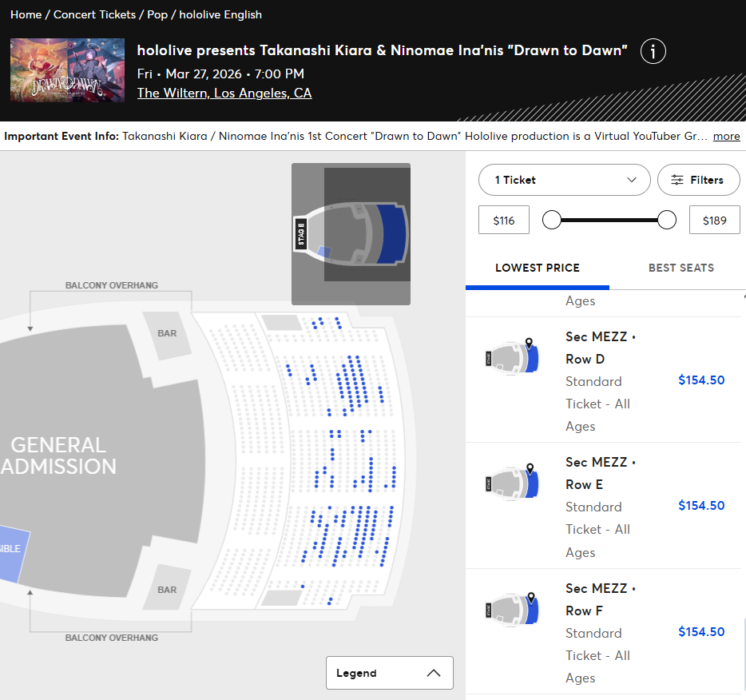Click the event info circle icon

pyautogui.click(x=653, y=52)
